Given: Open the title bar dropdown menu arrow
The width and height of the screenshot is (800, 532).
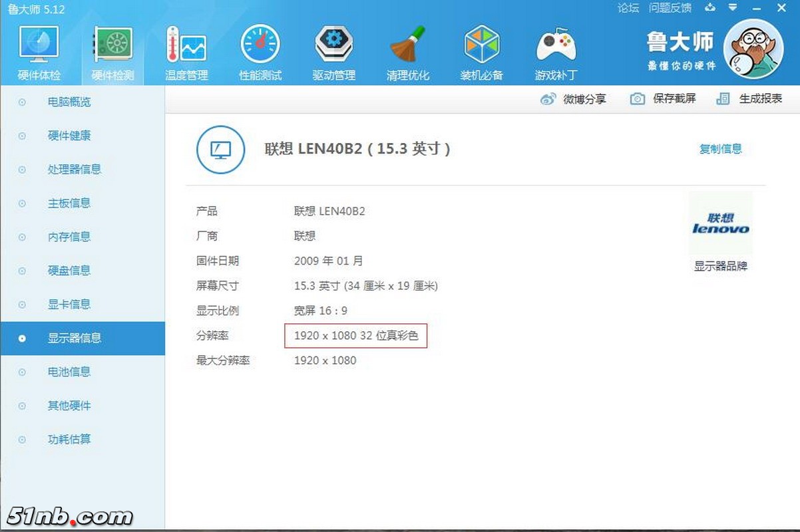Looking at the screenshot, I should pos(733,8).
